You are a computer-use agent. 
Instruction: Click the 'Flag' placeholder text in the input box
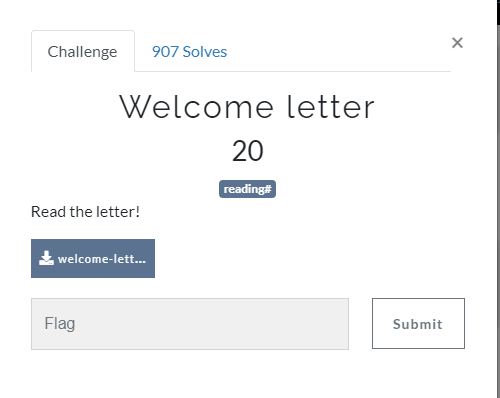tap(60, 323)
